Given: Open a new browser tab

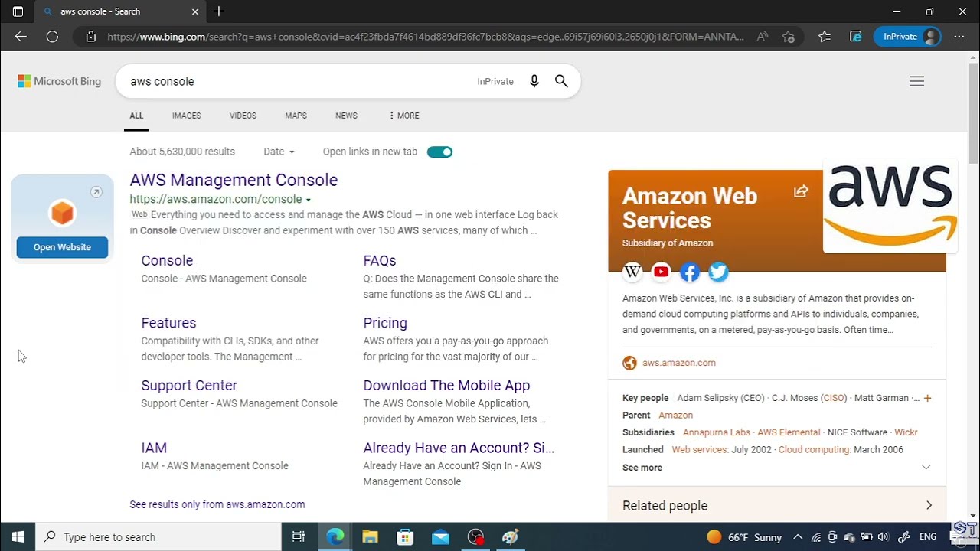Looking at the screenshot, I should [x=219, y=11].
